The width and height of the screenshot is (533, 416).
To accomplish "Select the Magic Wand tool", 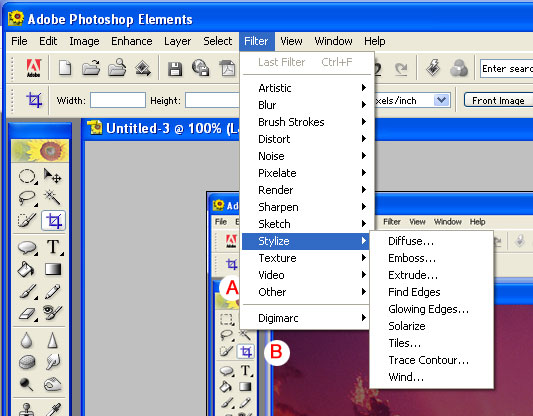I will tap(52, 197).
